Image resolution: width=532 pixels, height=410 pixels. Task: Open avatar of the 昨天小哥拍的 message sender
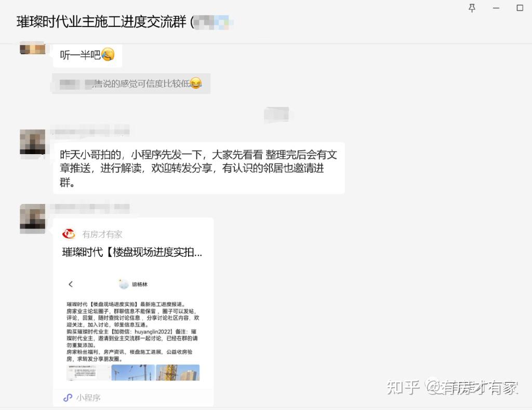pyautogui.click(x=33, y=142)
